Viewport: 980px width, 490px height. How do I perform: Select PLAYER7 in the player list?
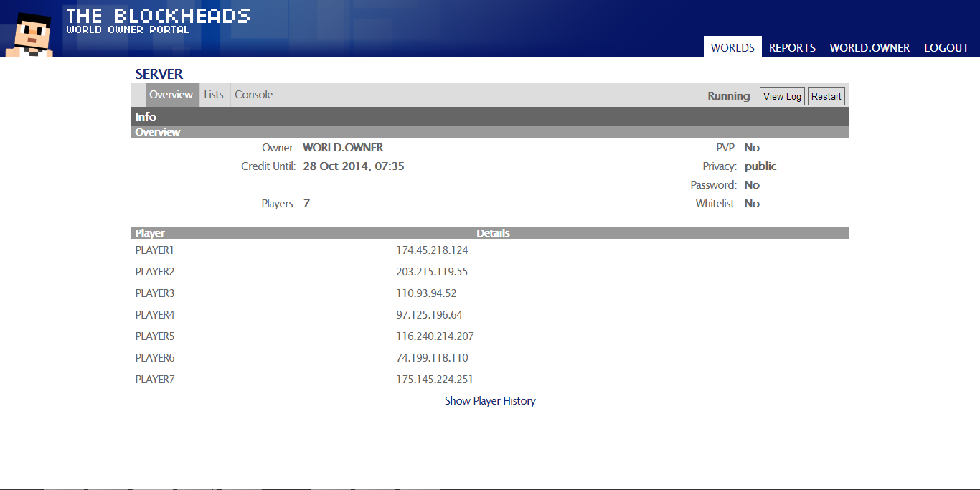coord(155,380)
